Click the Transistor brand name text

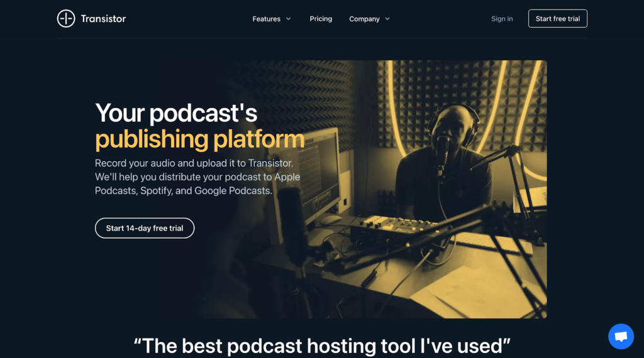pyautogui.click(x=103, y=19)
